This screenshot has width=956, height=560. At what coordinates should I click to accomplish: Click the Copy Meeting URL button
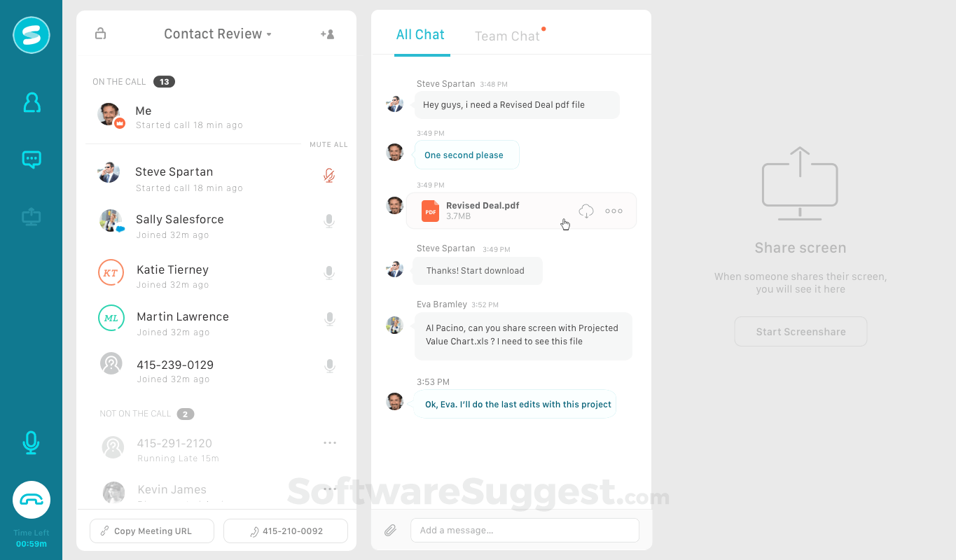(151, 531)
